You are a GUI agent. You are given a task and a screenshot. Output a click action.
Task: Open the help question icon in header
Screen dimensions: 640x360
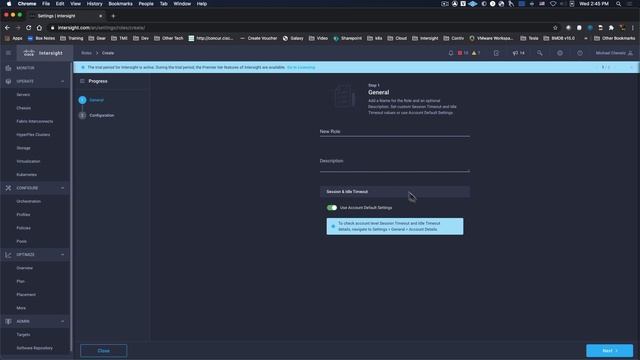click(580, 53)
